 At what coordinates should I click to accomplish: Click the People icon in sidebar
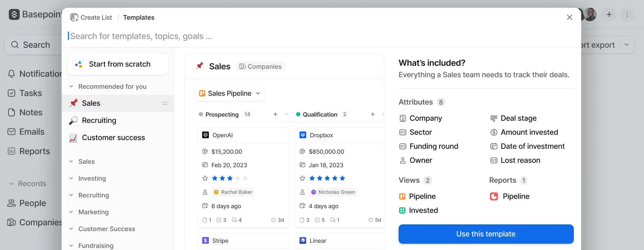point(12,203)
